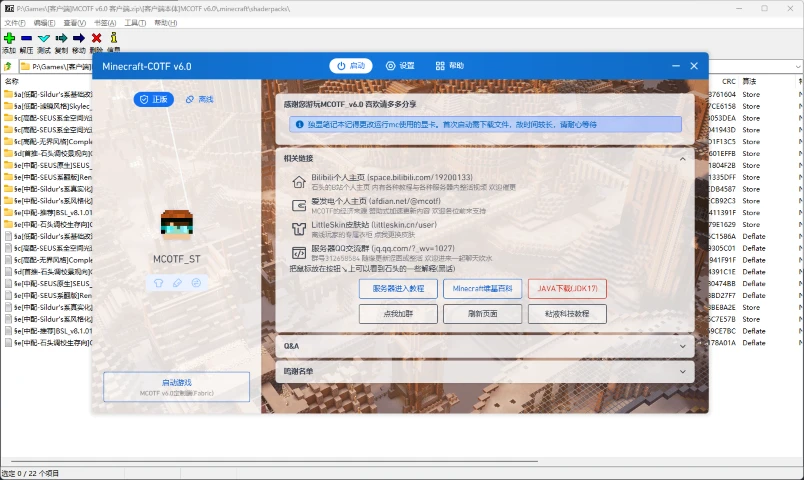The width and height of the screenshot is (804, 480).
Task: Open the 文件(F) menu in 7-Zip
Action: (15, 23)
